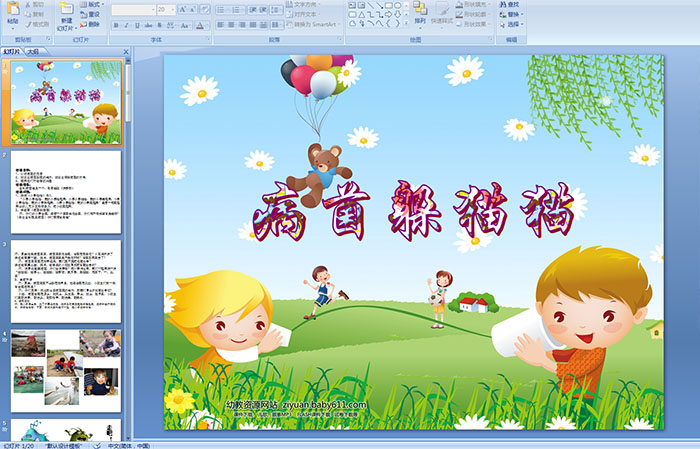Click the Shrink Font icon (small A)
This screenshot has width=700, height=449.
point(192,9)
